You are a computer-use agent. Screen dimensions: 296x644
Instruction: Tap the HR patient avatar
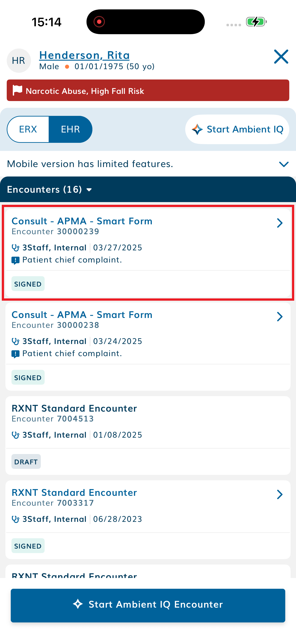[x=19, y=61]
